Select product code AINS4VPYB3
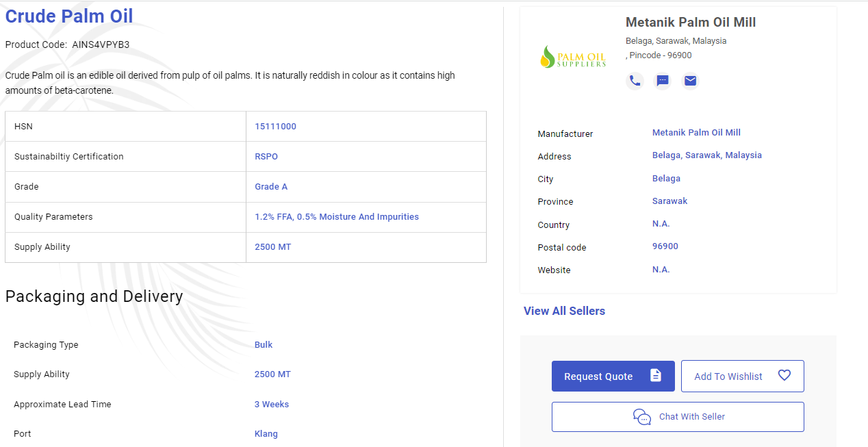The height and width of the screenshot is (447, 868). click(101, 44)
